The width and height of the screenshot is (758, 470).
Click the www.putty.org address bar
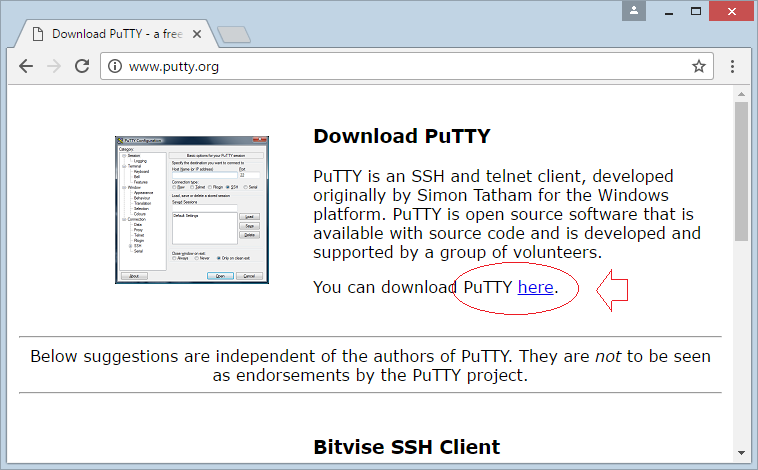tap(407, 66)
